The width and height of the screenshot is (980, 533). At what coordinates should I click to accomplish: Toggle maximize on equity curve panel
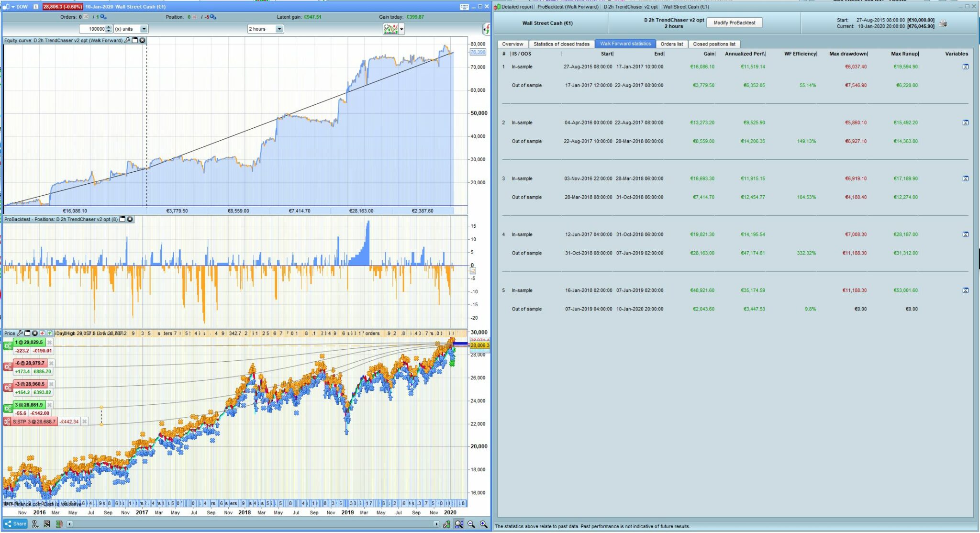[x=135, y=41]
